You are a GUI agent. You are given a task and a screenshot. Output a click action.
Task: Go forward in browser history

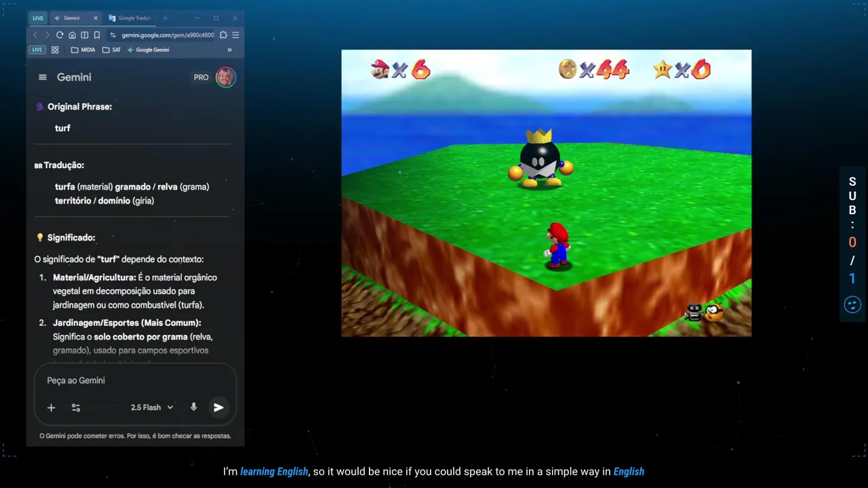[47, 35]
